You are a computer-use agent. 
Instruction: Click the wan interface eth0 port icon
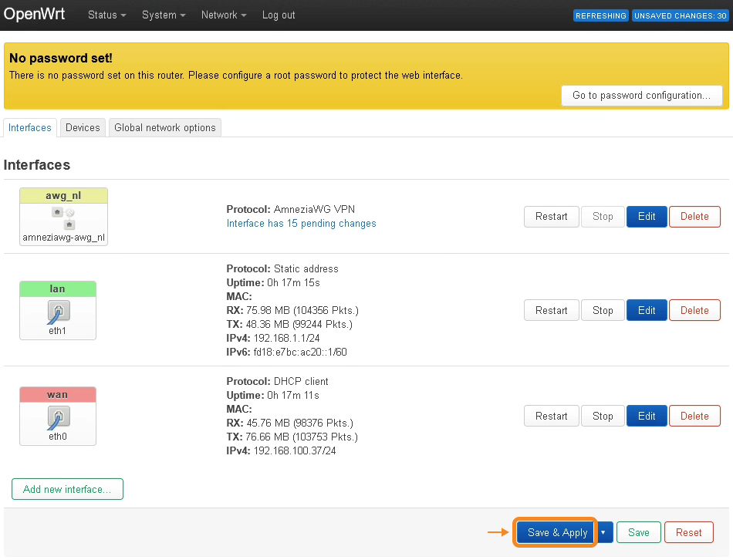[58, 417]
